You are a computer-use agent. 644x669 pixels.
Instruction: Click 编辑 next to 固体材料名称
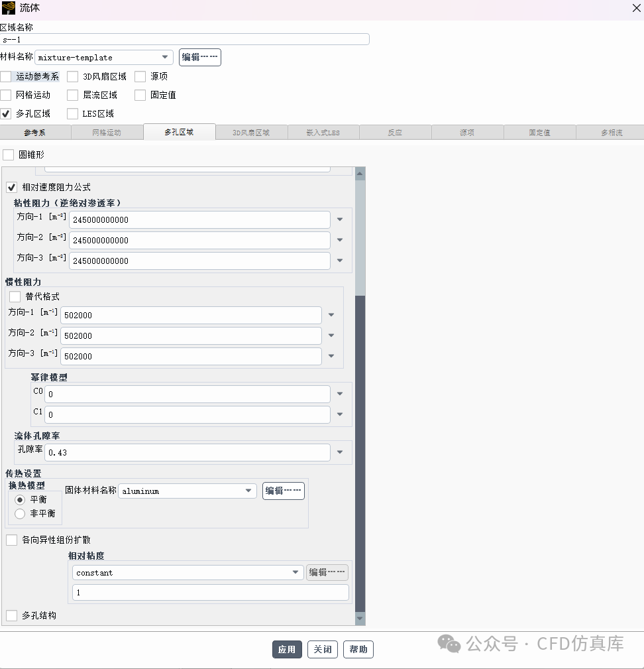coord(283,491)
